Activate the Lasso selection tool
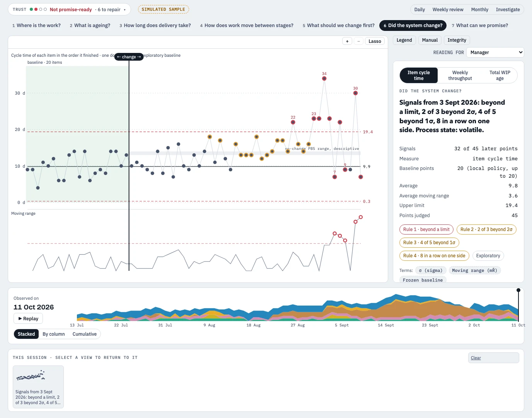The height and width of the screenshot is (418, 532). (x=375, y=41)
